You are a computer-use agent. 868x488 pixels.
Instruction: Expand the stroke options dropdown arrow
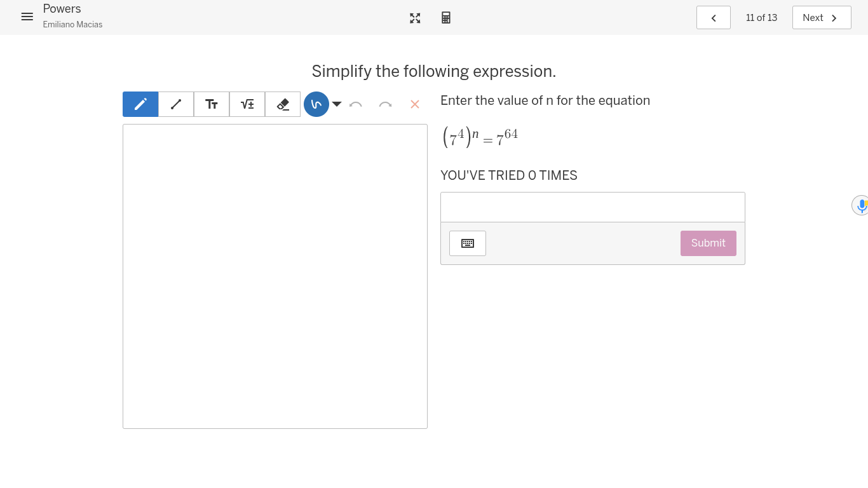(x=337, y=104)
